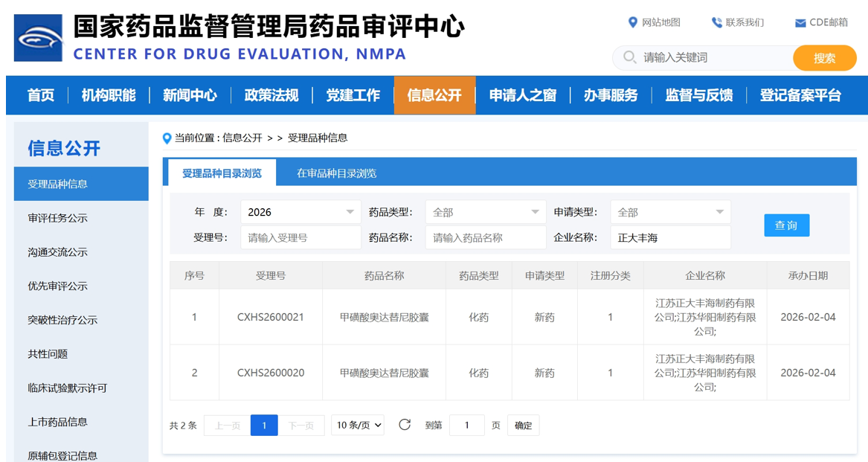Click the refresh icon in pagination bar
This screenshot has height=462, width=868.
(x=405, y=425)
